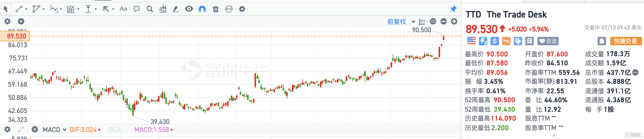The width and height of the screenshot is (644, 139).
Task: Select the trend line drawing tool
Action: click(19, 9)
